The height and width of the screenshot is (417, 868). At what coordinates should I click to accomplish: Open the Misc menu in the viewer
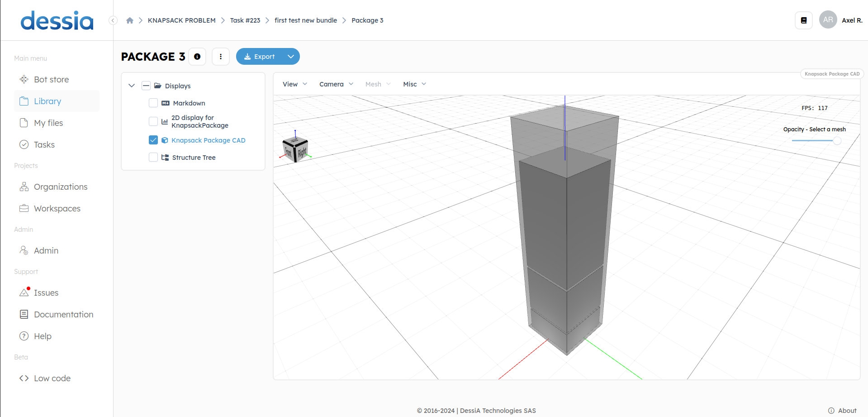414,84
